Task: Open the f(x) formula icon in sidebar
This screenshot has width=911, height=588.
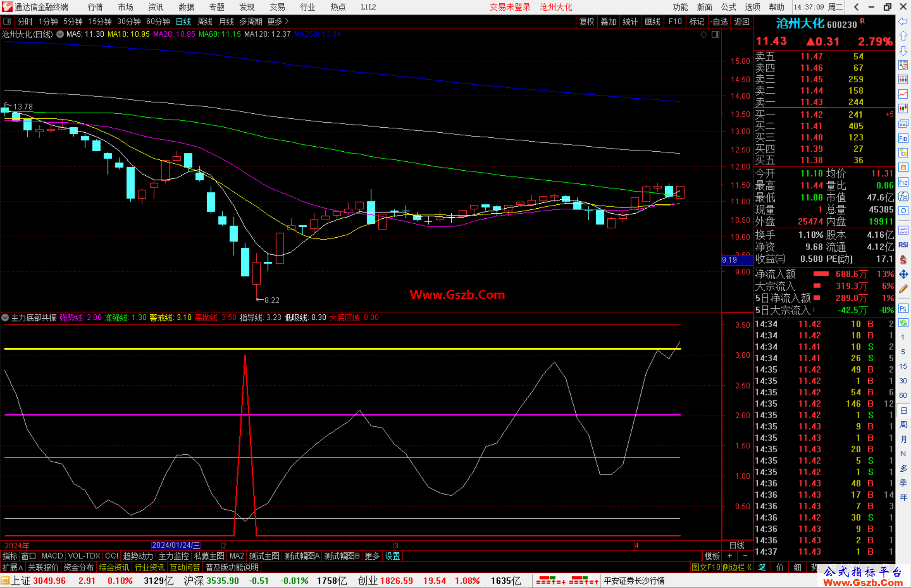Action: (x=903, y=196)
